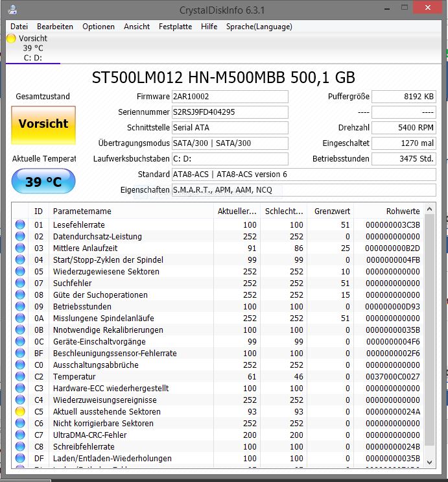Click the status orb for Start/Stopp-Zyklen der Spindel
448x482 pixels.
20,259
